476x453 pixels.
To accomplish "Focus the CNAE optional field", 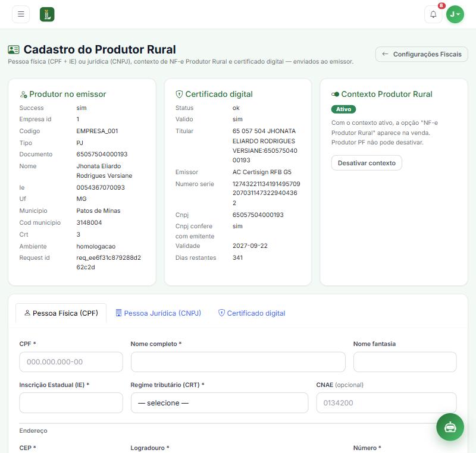I will 386,402.
